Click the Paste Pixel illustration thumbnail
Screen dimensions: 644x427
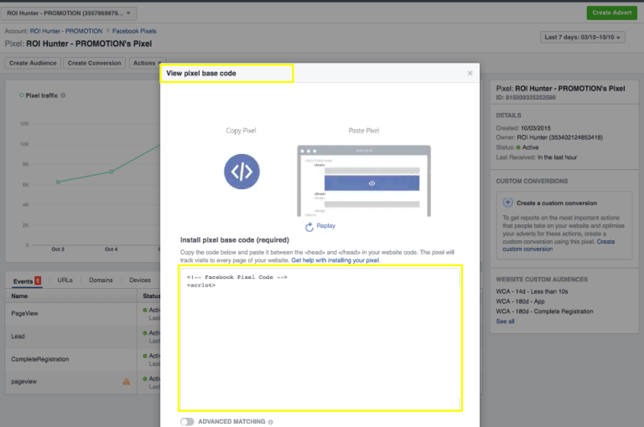pos(364,181)
